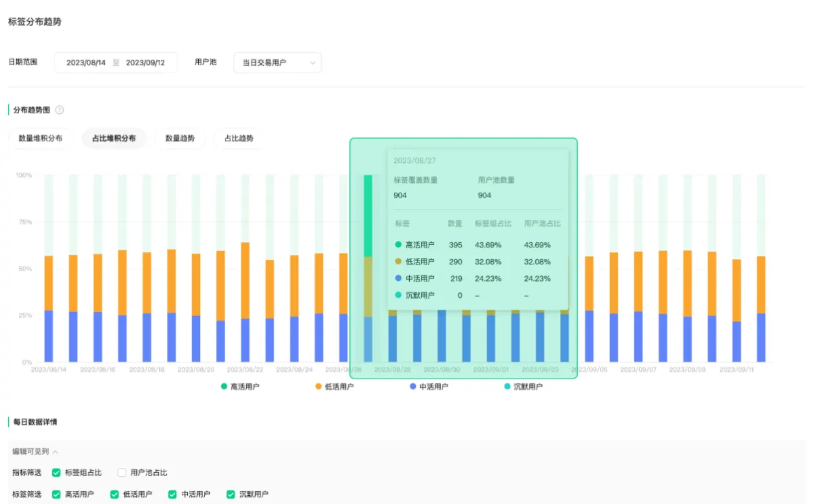Viewport: 814px width, 504px height.
Task: Click the 2023/09/11 x-axis label
Action: [737, 370]
